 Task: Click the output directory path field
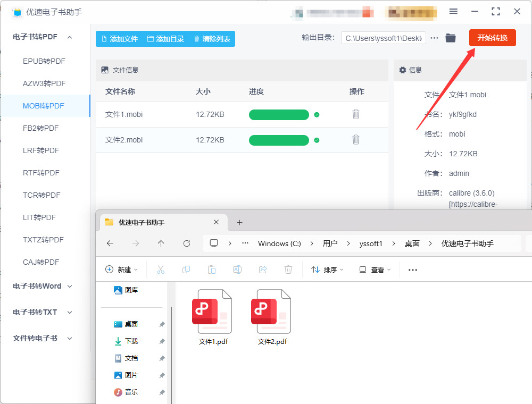[384, 38]
